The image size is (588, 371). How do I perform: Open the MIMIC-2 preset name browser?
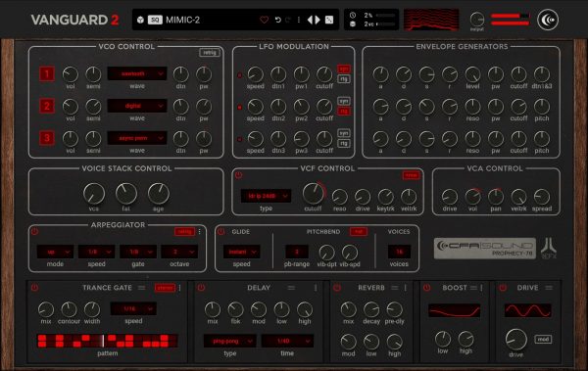click(182, 20)
